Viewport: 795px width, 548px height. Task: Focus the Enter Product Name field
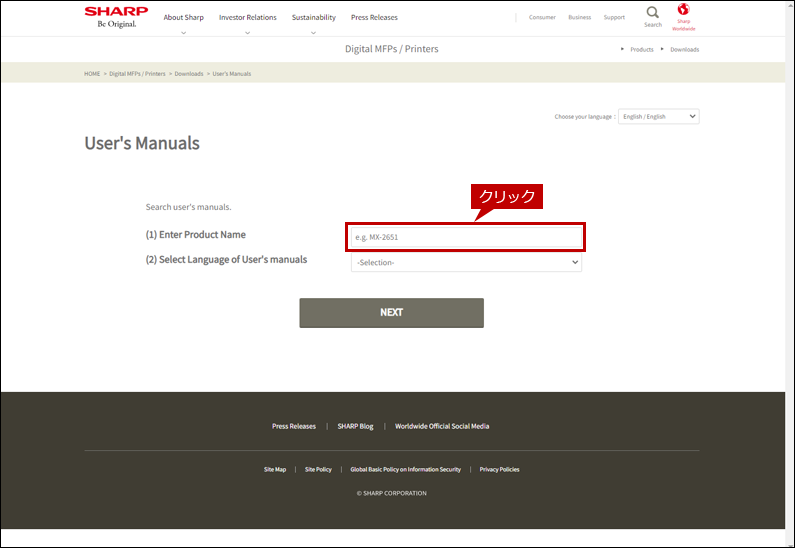click(x=466, y=237)
